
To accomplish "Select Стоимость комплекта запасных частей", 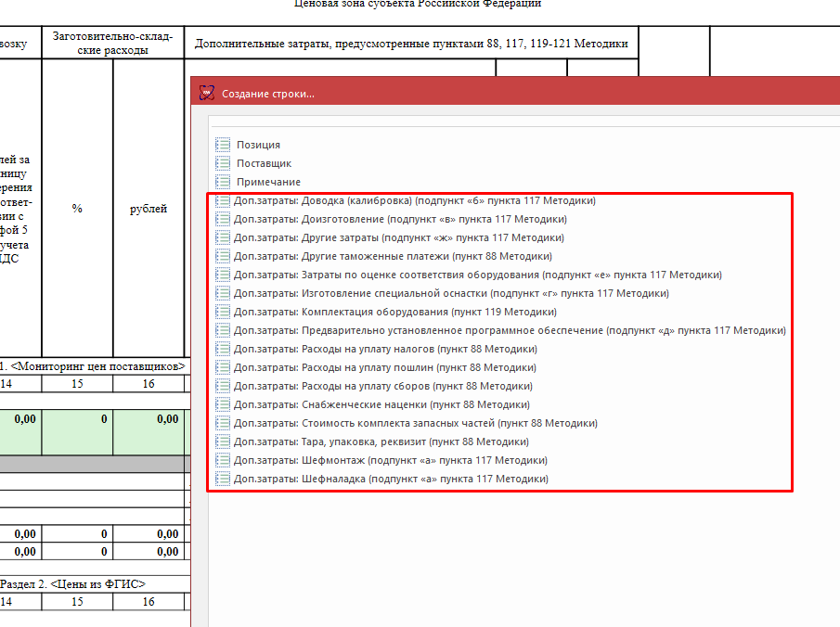I will click(416, 423).
